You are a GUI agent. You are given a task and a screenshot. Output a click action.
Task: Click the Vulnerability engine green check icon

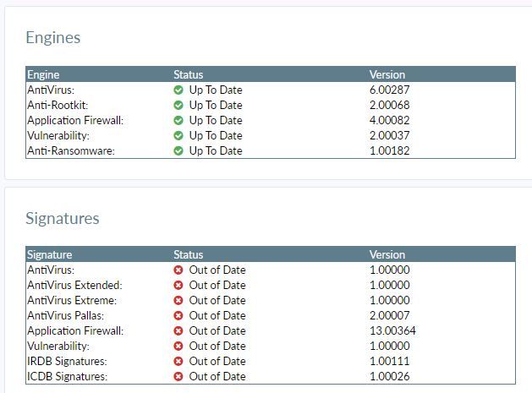pyautogui.click(x=178, y=135)
